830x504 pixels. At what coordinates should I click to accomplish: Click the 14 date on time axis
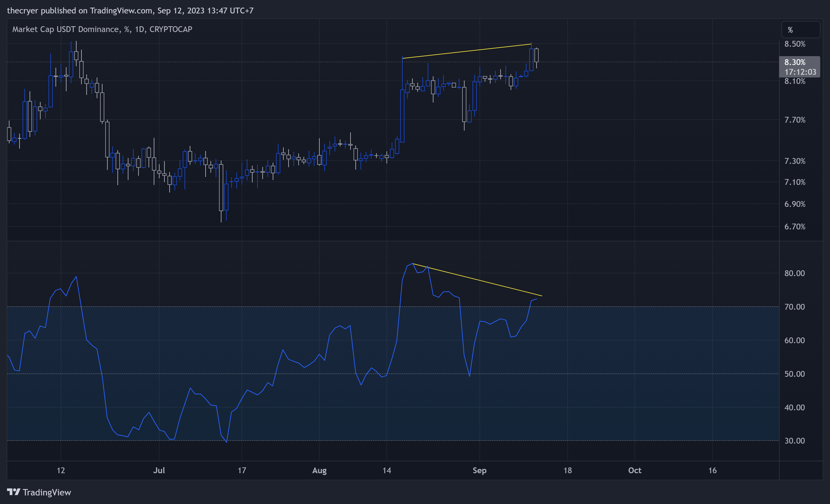pyautogui.click(x=387, y=470)
